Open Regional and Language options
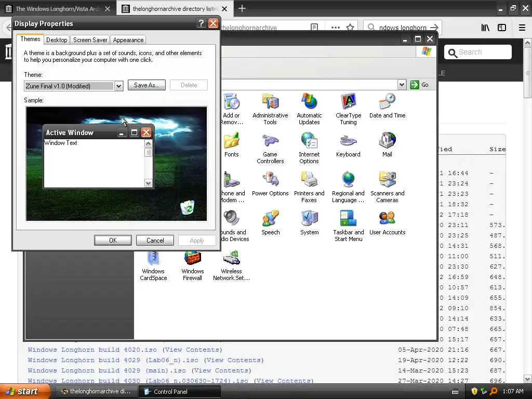This screenshot has height=399, width=532. (348, 187)
